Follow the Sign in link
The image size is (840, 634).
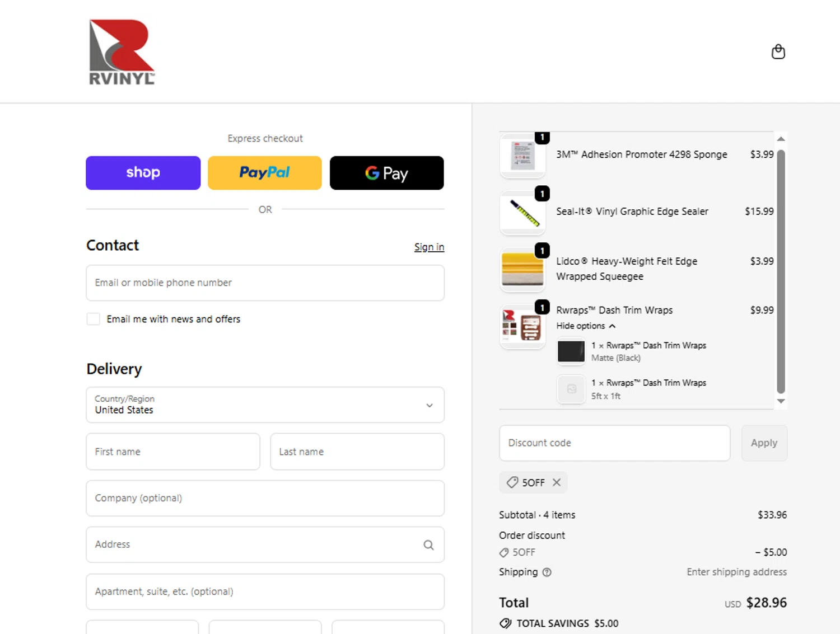[x=429, y=247]
